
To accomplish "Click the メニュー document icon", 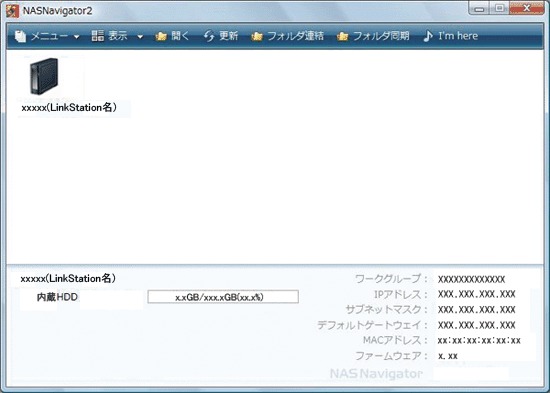I will pos(20,36).
